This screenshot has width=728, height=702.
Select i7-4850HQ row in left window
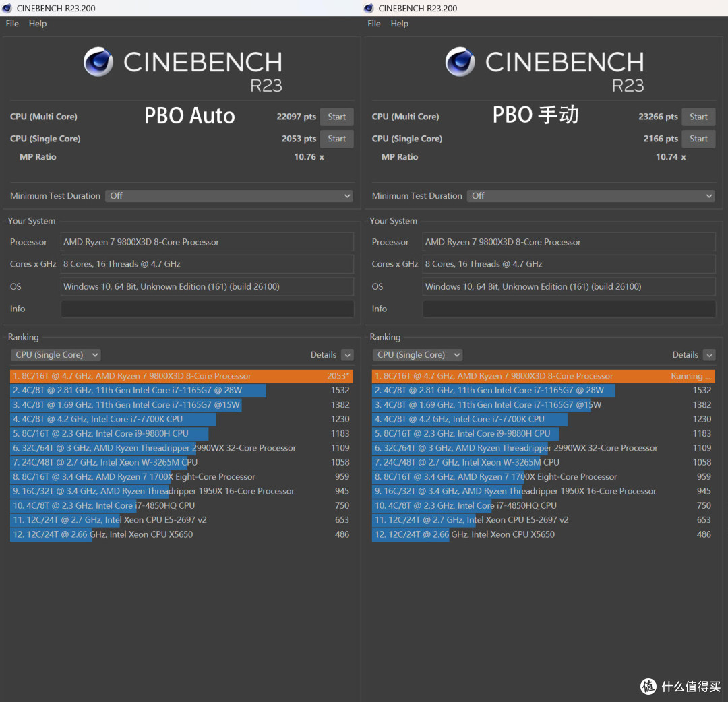[181, 505]
